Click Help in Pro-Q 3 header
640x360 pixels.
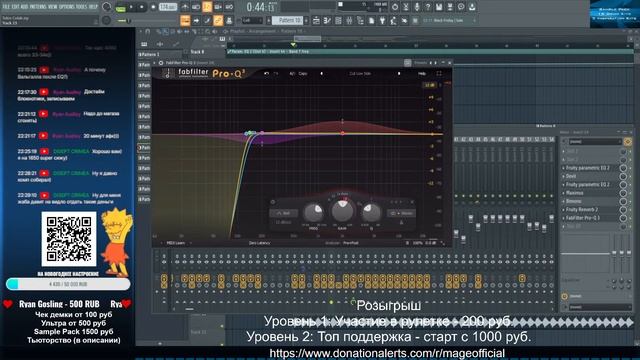(x=422, y=73)
